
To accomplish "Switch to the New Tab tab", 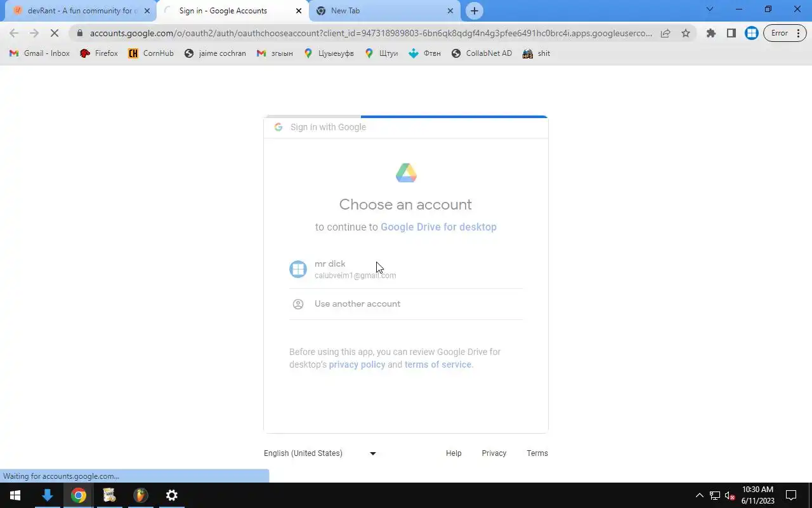I will point(384,11).
